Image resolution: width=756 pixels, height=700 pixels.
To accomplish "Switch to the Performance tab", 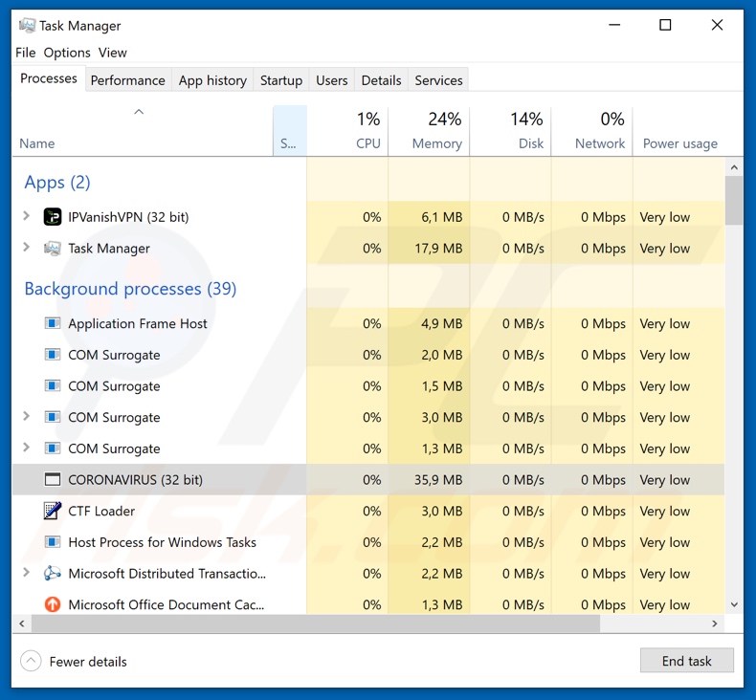I will coord(128,80).
